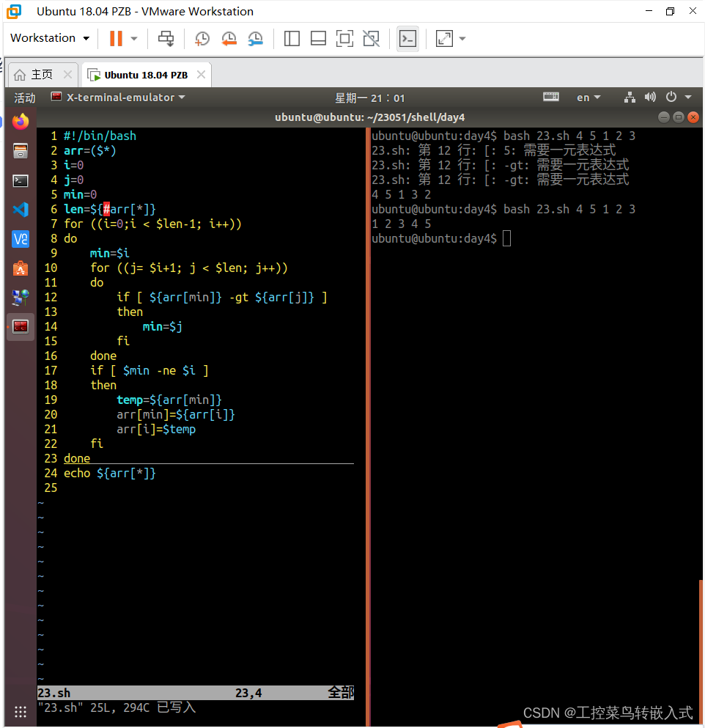705x728 pixels.
Task: Toggle the keyboard indicator in the top panel
Action: click(551, 97)
